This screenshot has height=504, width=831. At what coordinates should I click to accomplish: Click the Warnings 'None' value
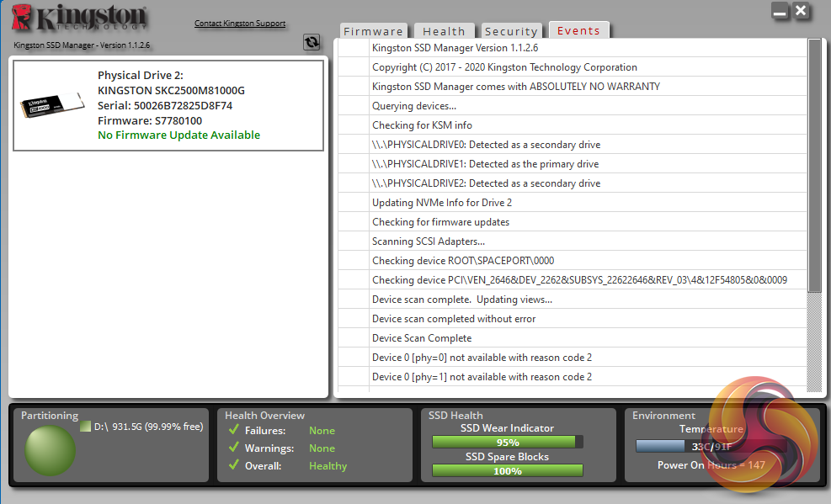click(322, 448)
